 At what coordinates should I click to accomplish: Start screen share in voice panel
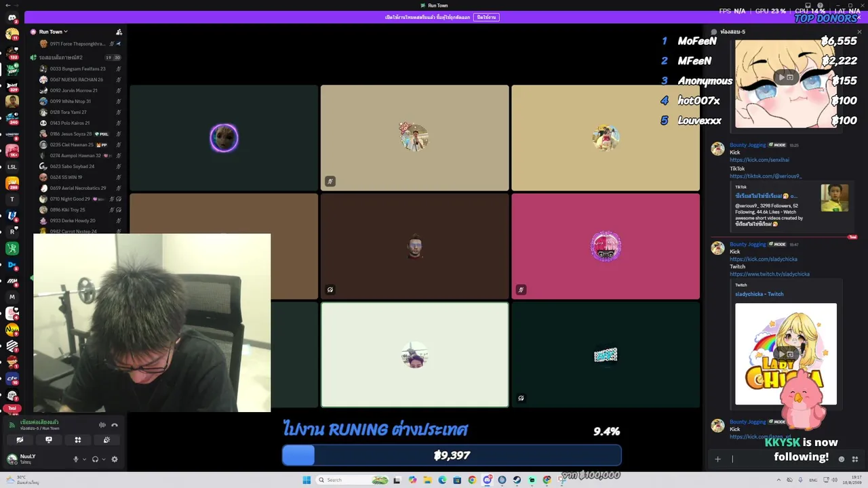(49, 440)
